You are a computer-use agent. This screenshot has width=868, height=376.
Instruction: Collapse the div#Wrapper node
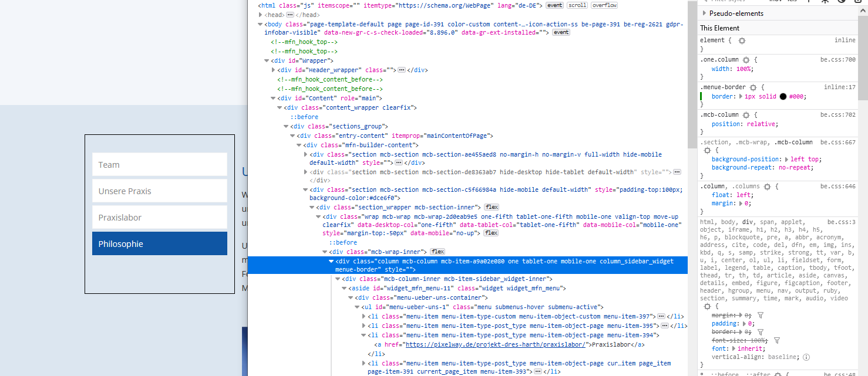tap(267, 60)
